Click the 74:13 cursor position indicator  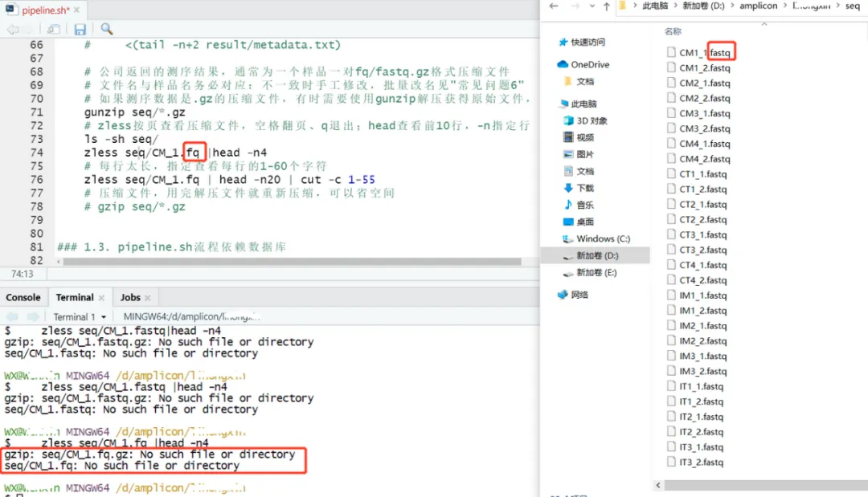click(23, 274)
